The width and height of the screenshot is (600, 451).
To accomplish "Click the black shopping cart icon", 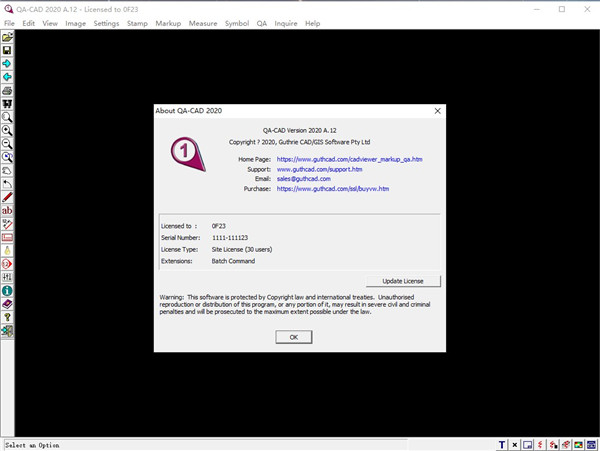I will click(x=7, y=104).
